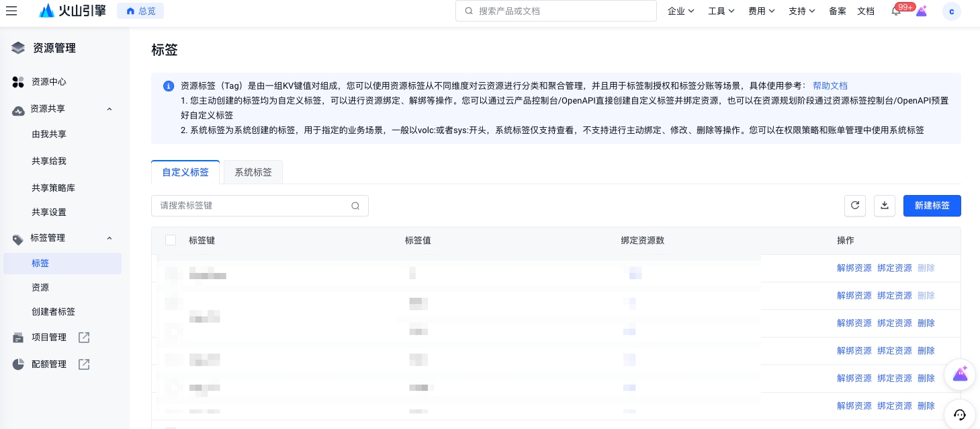Open floating customer service headset button
The image size is (980, 429).
coord(960,414)
